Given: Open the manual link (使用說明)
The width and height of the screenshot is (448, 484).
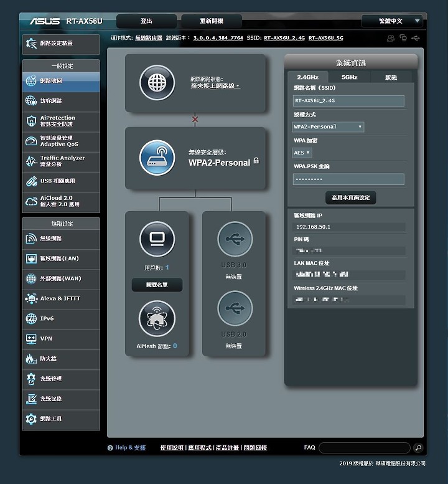Looking at the screenshot, I should [172, 448].
